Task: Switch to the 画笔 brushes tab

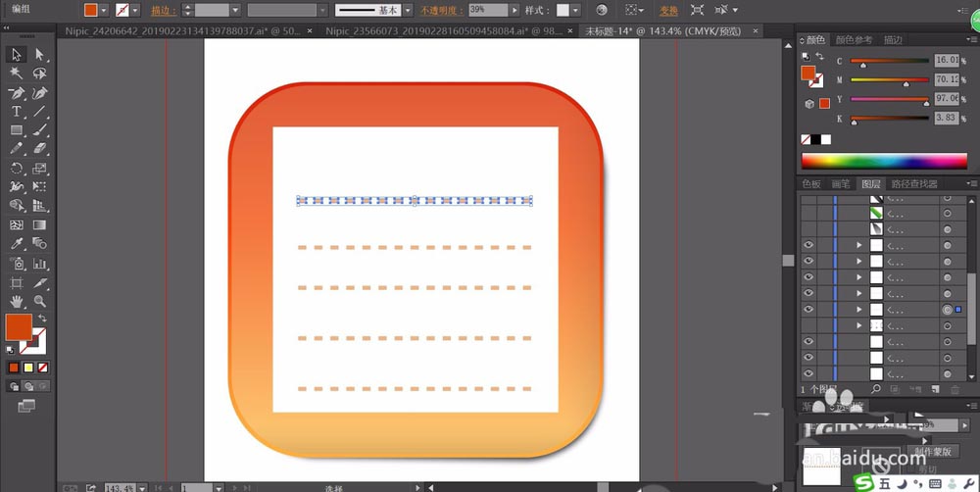Action: tap(841, 184)
